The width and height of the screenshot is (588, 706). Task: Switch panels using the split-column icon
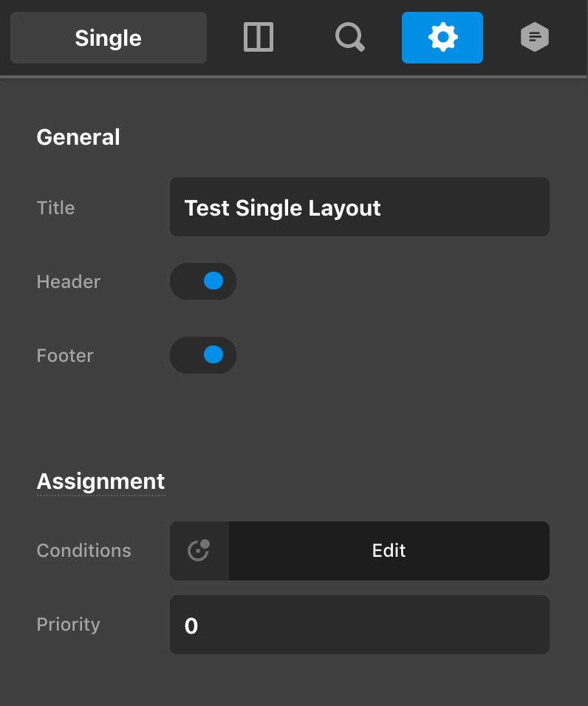click(x=258, y=37)
